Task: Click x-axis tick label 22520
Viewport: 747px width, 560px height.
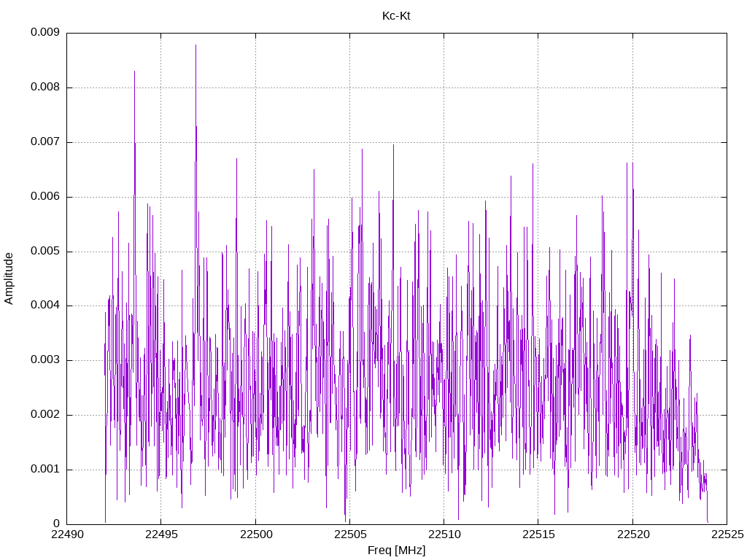Action: click(x=633, y=534)
